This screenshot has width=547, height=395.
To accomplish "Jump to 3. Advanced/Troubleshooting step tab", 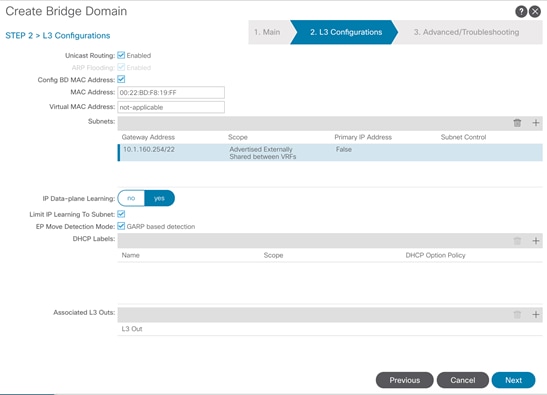I will 466,32.
